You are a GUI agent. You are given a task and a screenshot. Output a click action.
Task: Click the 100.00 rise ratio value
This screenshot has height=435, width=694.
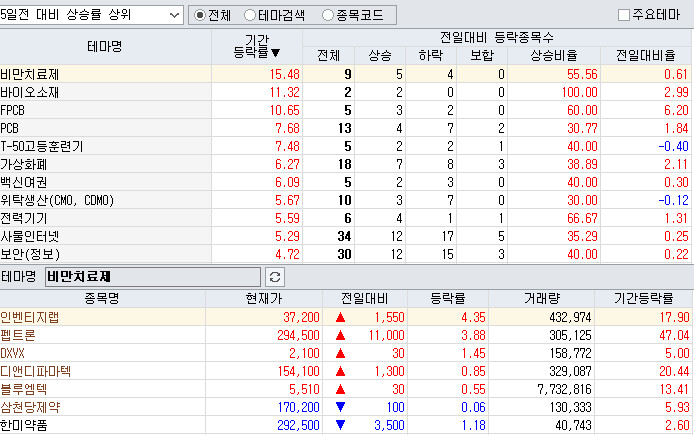(x=579, y=92)
